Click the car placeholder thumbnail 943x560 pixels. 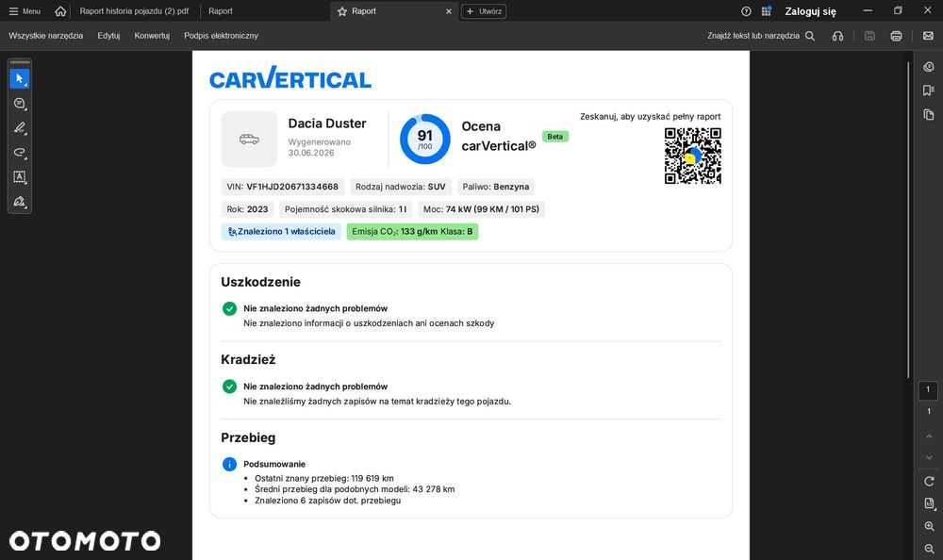(x=249, y=139)
